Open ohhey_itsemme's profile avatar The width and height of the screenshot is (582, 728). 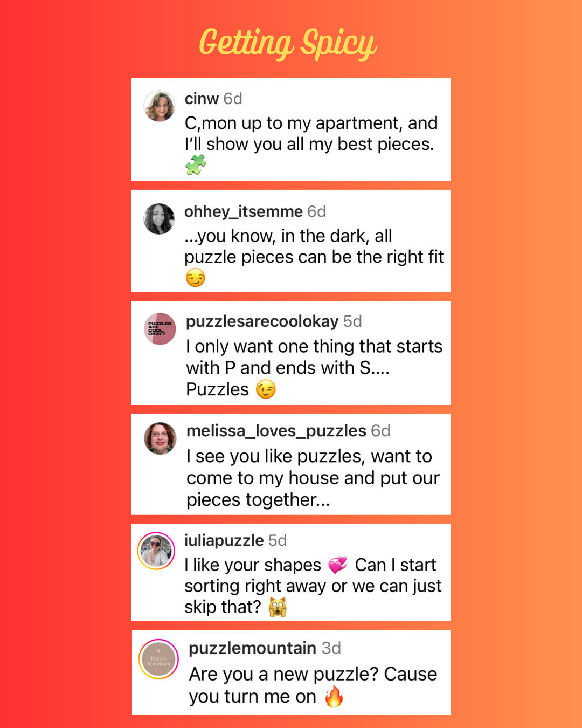click(159, 219)
